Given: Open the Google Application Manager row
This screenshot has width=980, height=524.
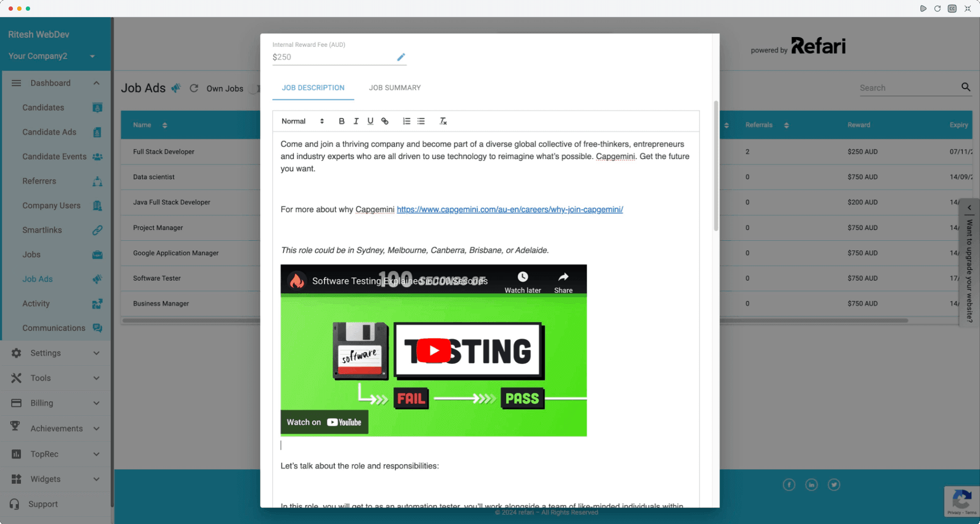Looking at the screenshot, I should (176, 253).
